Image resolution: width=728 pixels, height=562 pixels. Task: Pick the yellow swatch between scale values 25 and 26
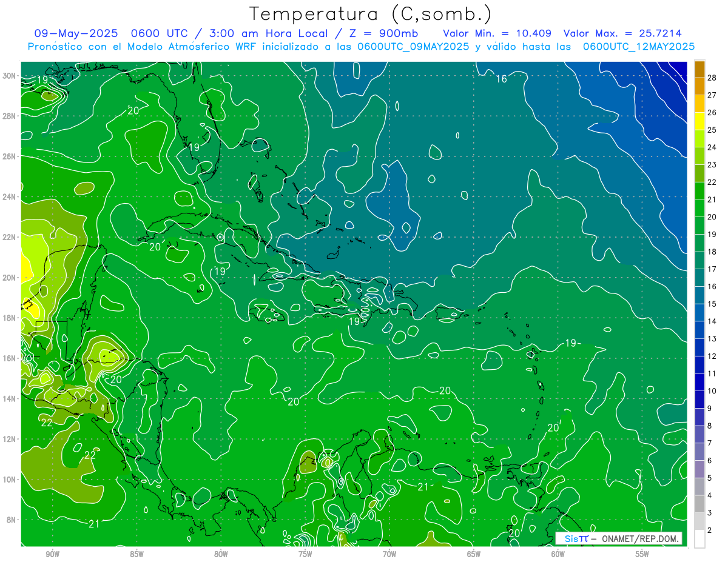[699, 121]
